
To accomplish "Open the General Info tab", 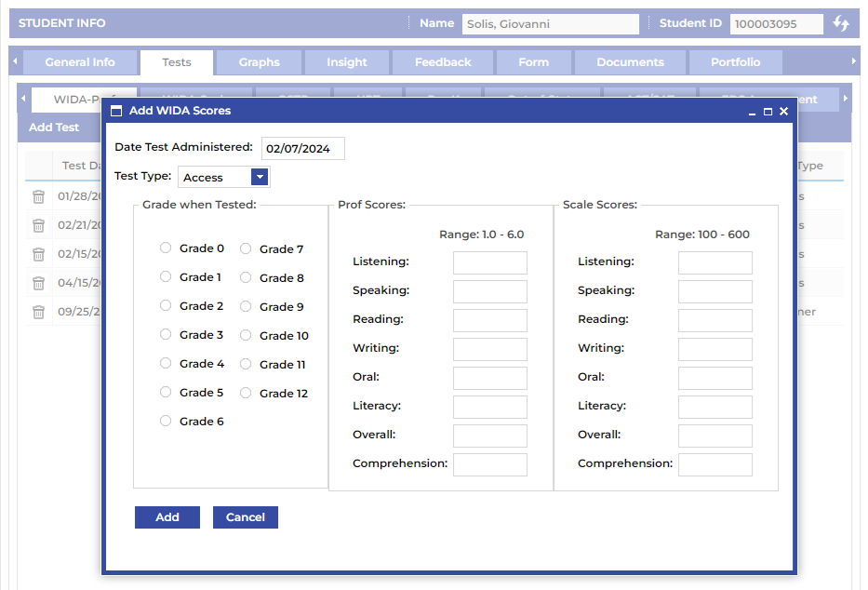I will pos(80,62).
